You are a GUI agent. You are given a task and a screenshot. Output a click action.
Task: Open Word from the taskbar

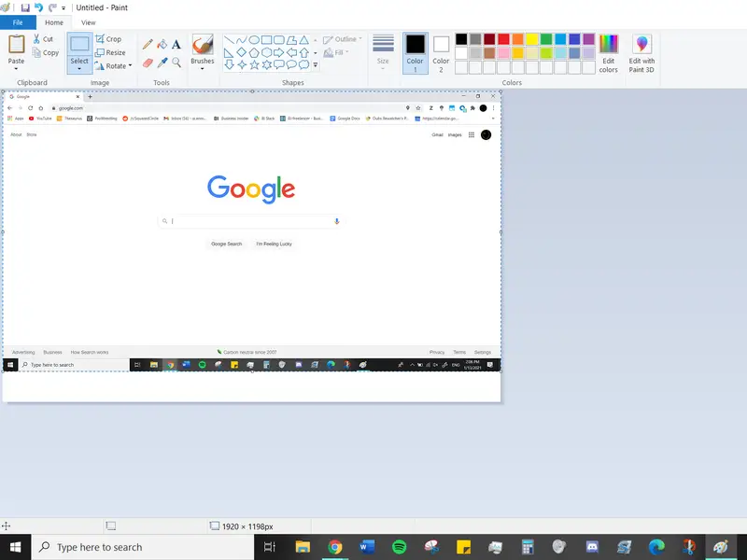point(367,547)
